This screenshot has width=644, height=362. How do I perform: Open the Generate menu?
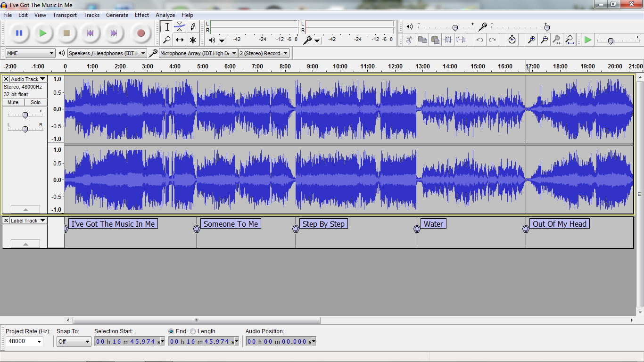click(117, 15)
